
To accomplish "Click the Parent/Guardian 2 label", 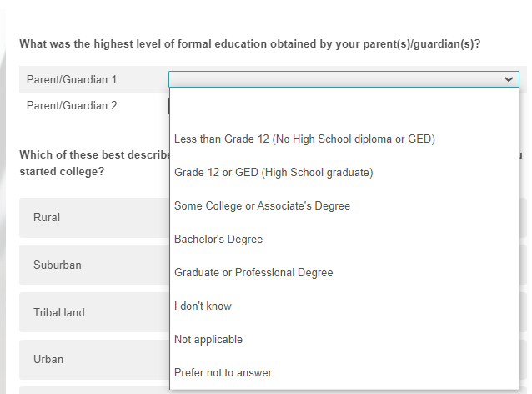I will 72,105.
